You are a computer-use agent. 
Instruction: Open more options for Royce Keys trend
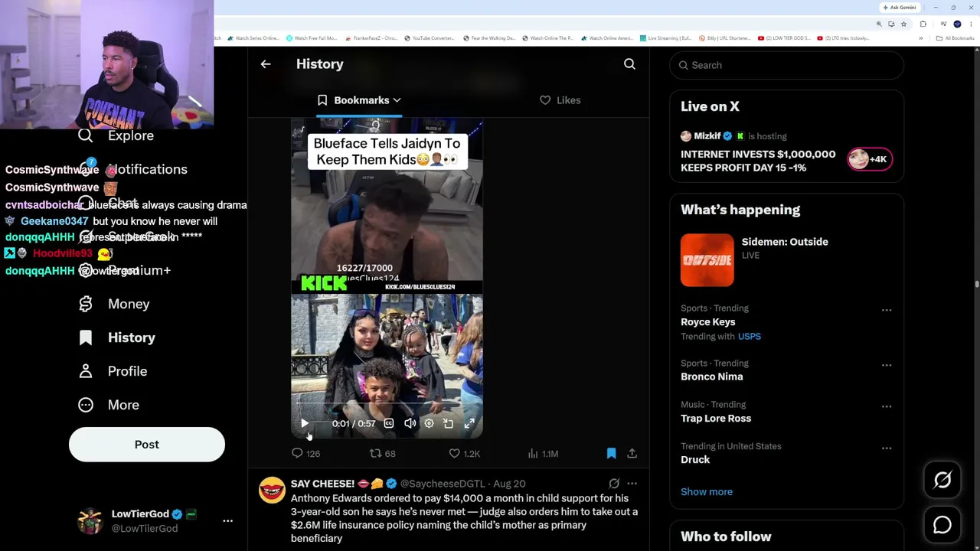(x=887, y=310)
